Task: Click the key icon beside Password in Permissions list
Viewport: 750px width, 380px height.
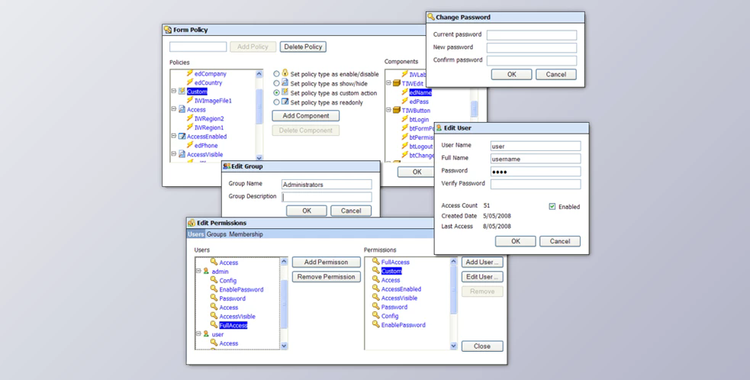Action: [x=376, y=306]
